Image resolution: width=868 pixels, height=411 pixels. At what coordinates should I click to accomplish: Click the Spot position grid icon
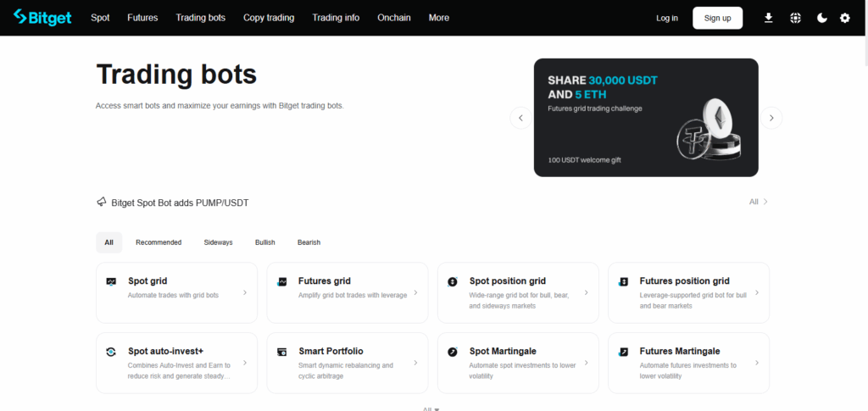click(453, 281)
